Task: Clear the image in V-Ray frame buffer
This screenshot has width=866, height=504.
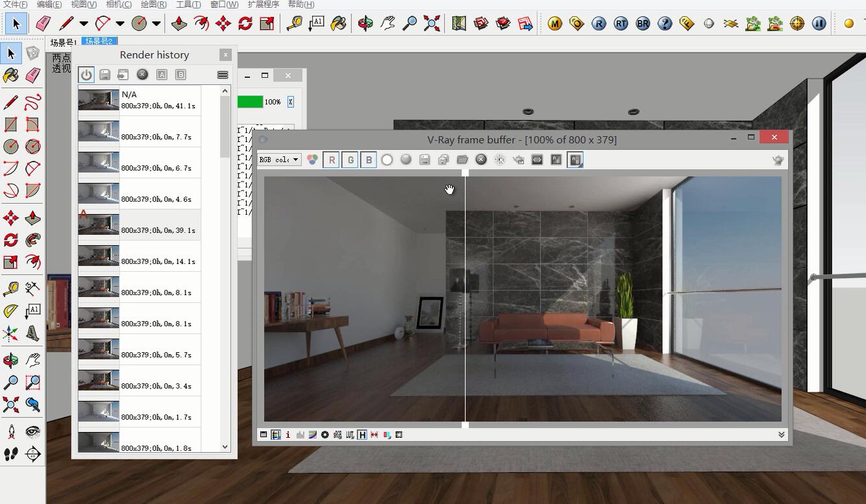Action: point(481,160)
